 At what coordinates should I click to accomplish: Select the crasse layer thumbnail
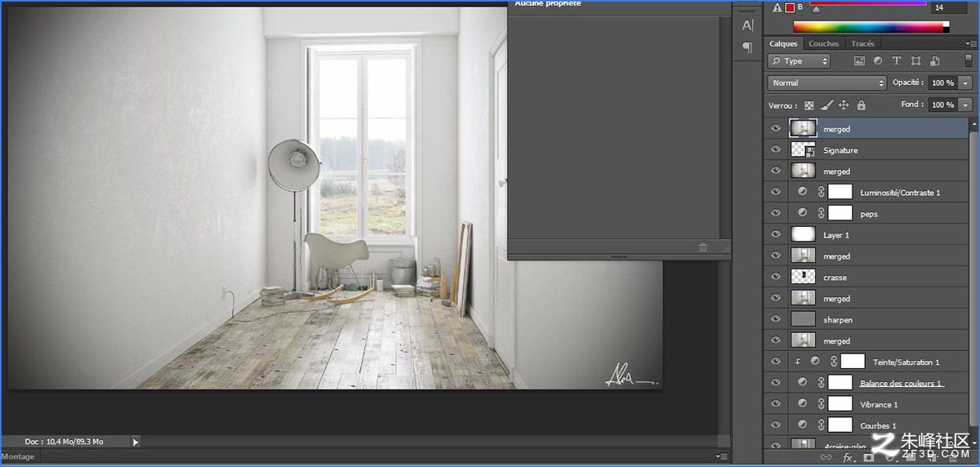tap(803, 278)
